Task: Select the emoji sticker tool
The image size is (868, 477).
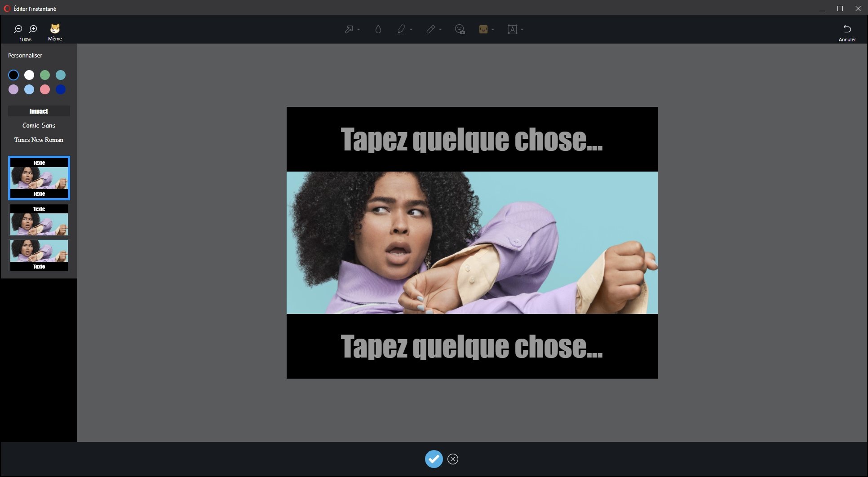Action: click(x=483, y=30)
